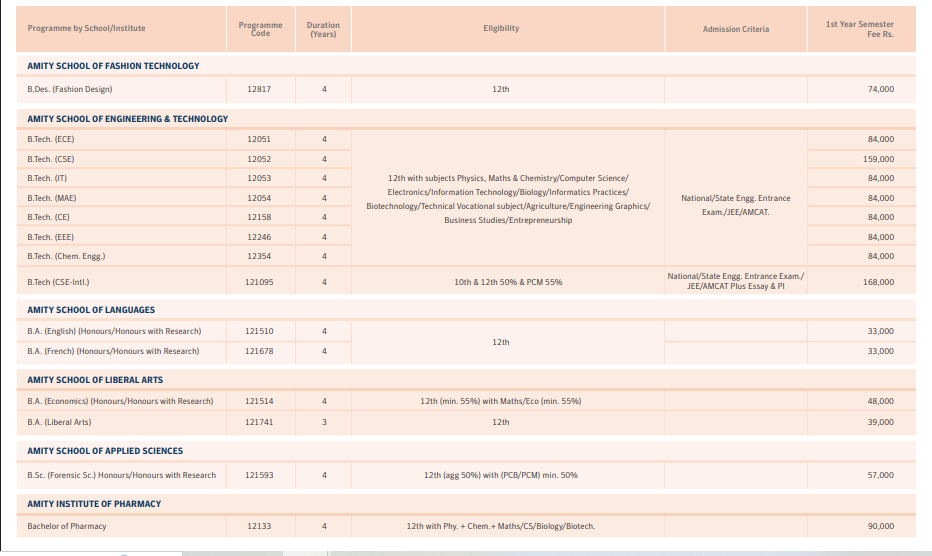This screenshot has width=932, height=556.
Task: Click programme code 121741
Action: point(259,422)
